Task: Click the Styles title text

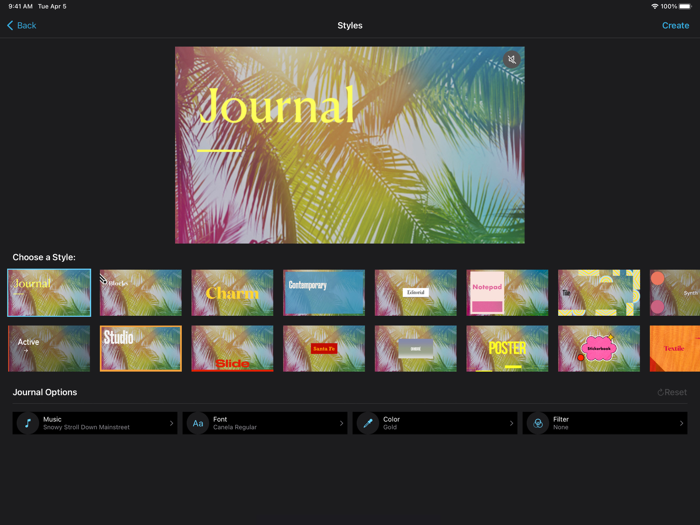Action: click(x=350, y=25)
